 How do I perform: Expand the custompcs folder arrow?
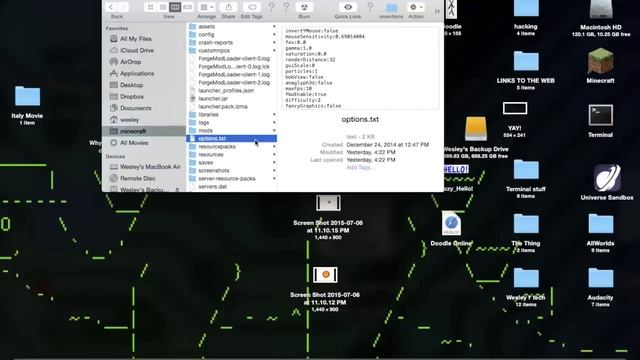pos(274,51)
